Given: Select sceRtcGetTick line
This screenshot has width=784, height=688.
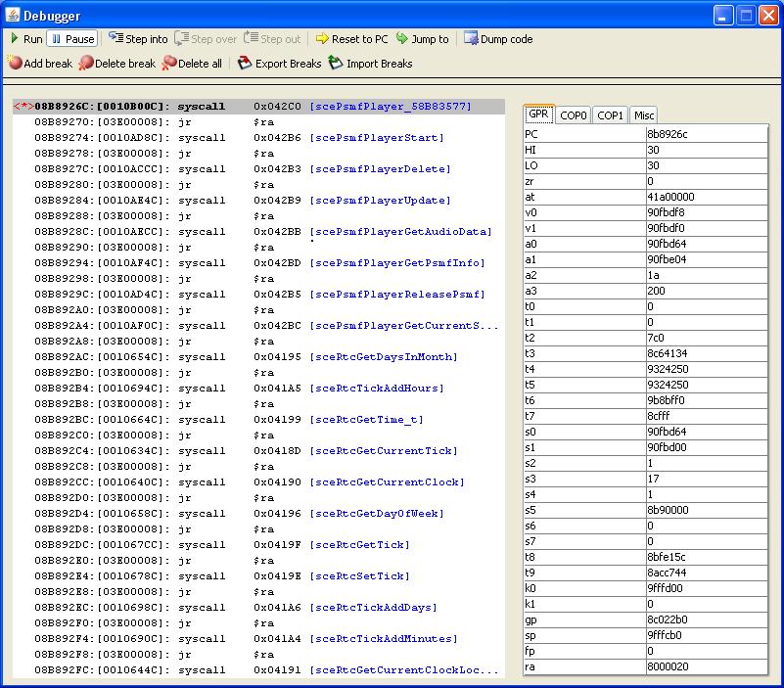Looking at the screenshot, I should coord(258,545).
